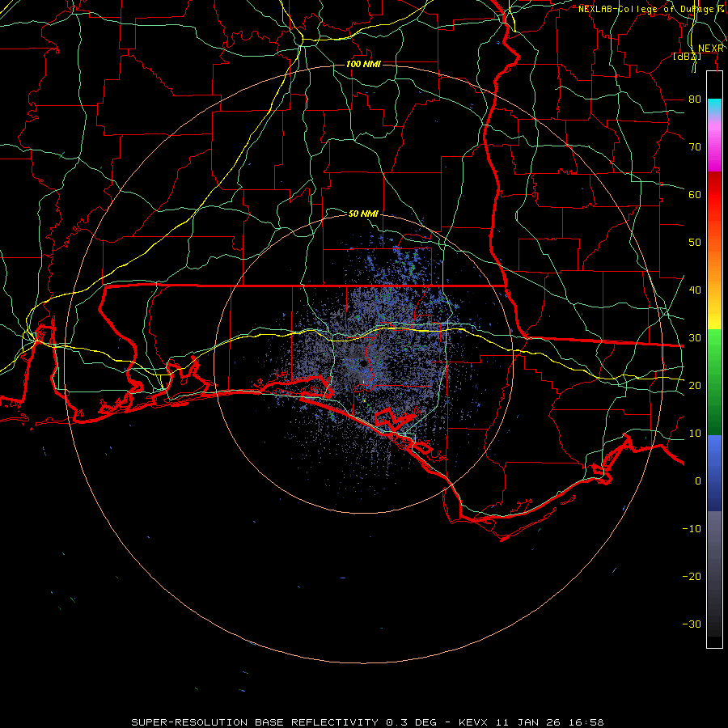Click the KEVX radar site center dot
728x728 pixels.
[x=363, y=363]
